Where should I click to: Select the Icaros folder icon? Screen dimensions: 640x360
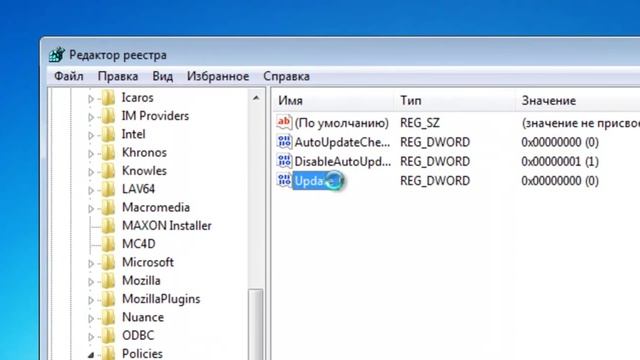[108, 98]
